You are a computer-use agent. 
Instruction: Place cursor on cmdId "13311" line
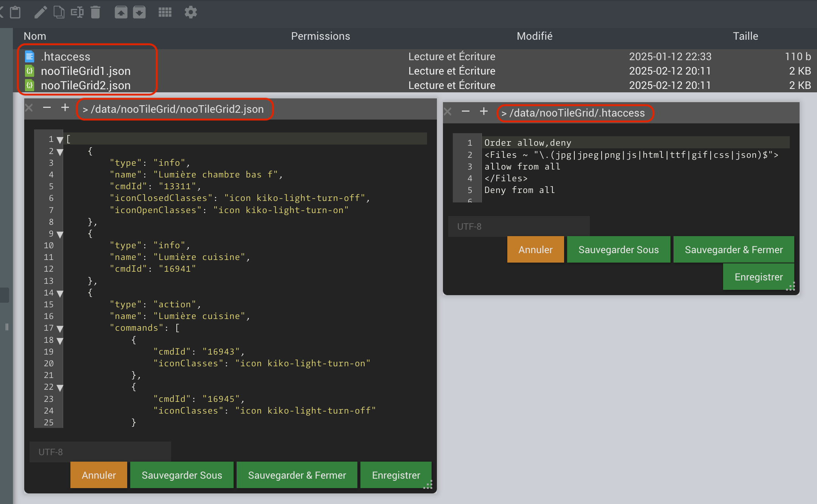155,186
